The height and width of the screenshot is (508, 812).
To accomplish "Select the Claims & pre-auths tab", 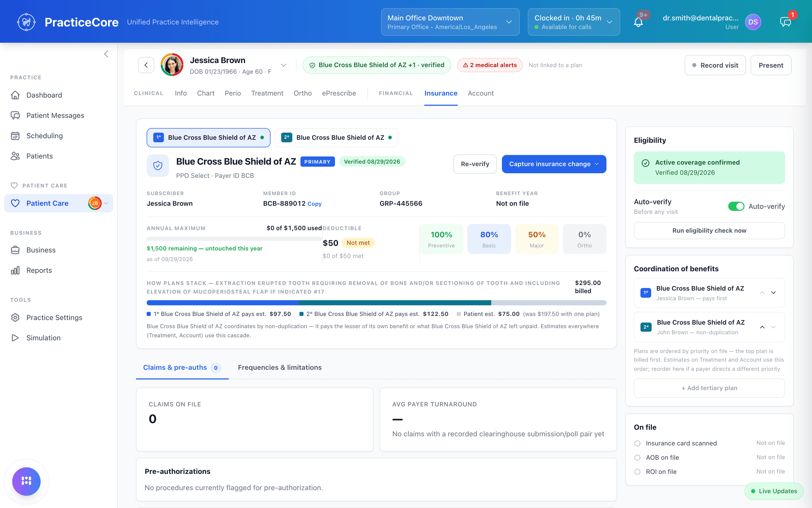I will (x=182, y=368).
